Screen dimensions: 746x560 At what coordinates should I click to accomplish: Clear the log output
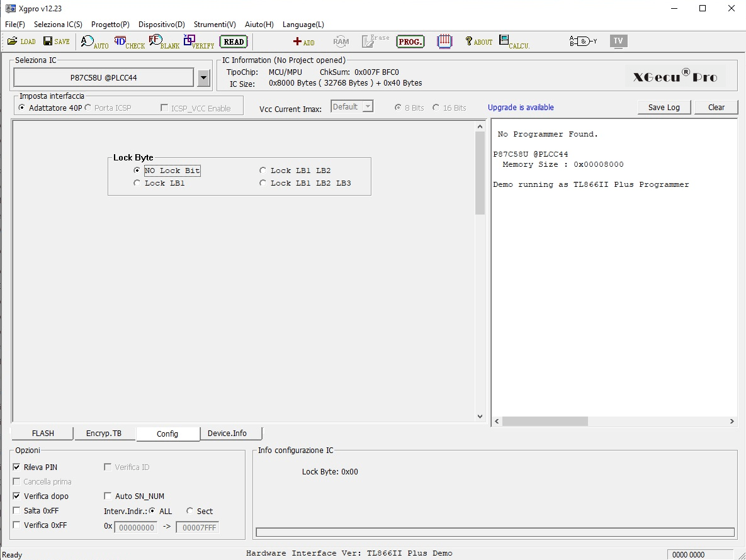click(716, 108)
